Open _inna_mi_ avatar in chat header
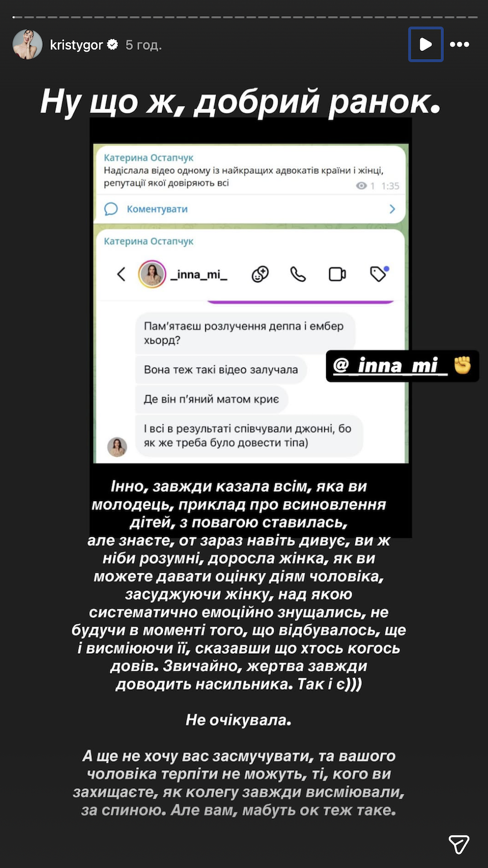The width and height of the screenshot is (488, 868). tap(152, 274)
